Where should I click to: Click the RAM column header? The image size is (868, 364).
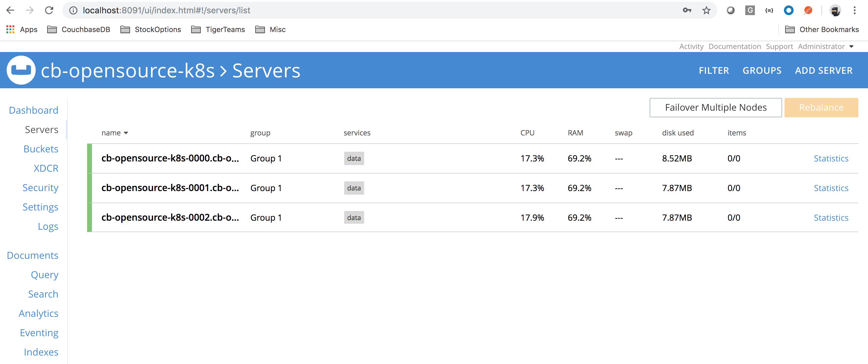(x=575, y=133)
